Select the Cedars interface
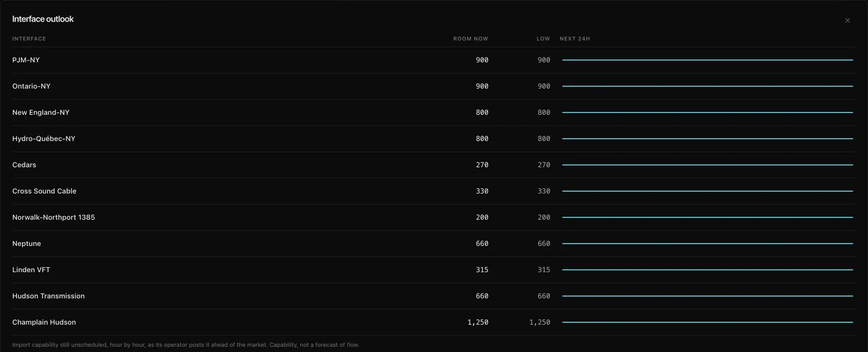This screenshot has height=352, width=868. coord(434,165)
